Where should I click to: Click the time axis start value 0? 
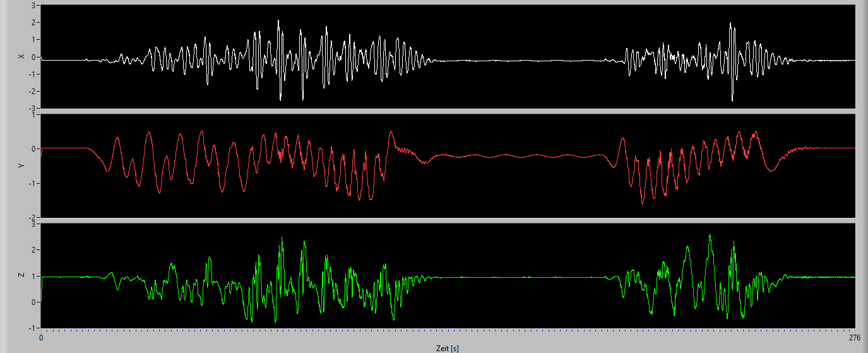(x=41, y=338)
